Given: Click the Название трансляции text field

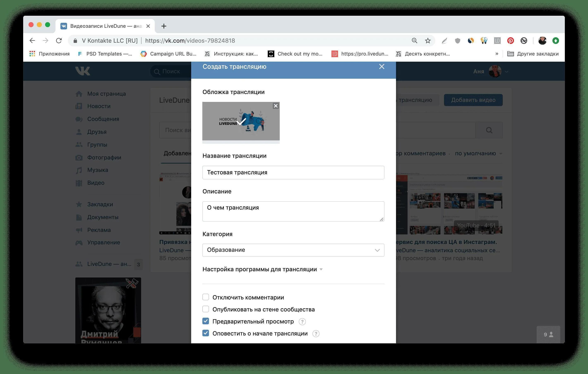Looking at the screenshot, I should [x=293, y=173].
